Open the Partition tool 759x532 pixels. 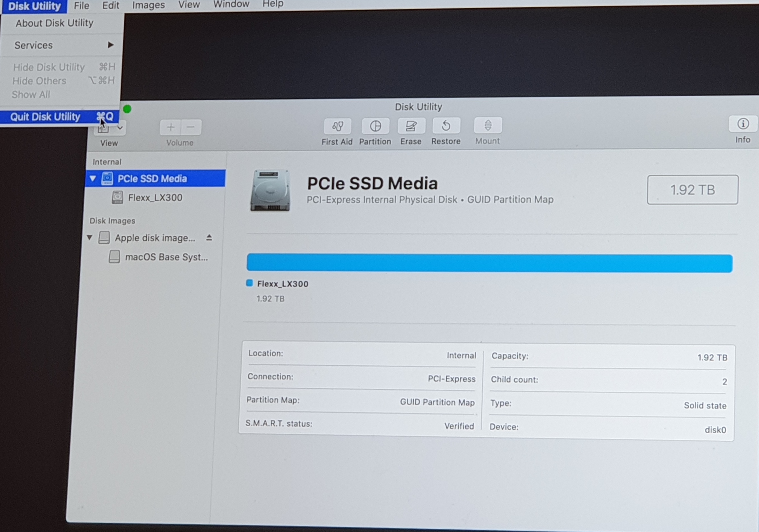click(x=375, y=127)
